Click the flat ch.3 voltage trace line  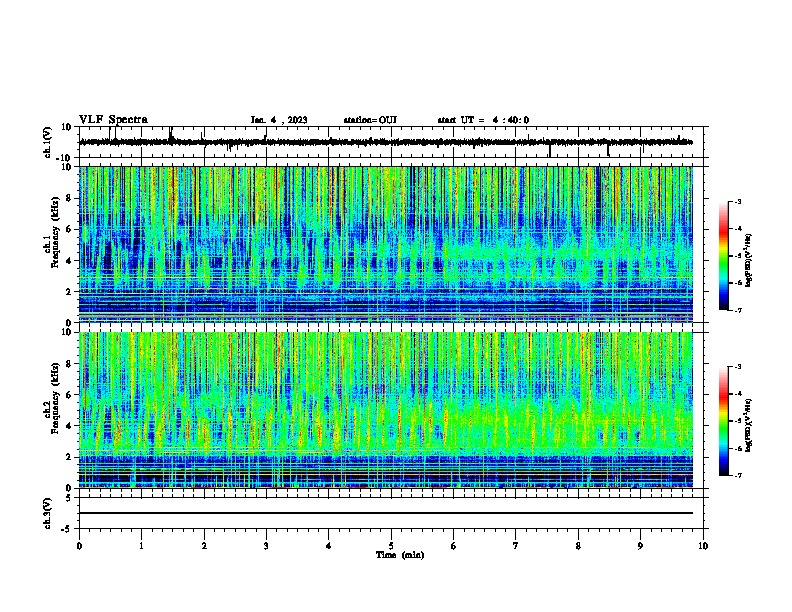pos(386,513)
